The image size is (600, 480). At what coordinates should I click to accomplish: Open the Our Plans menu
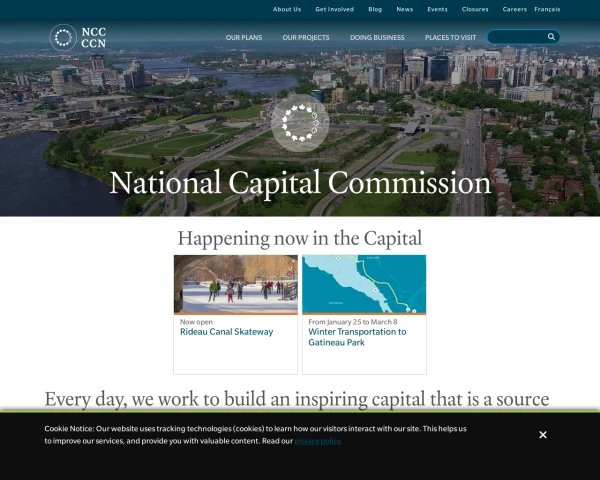pos(244,38)
